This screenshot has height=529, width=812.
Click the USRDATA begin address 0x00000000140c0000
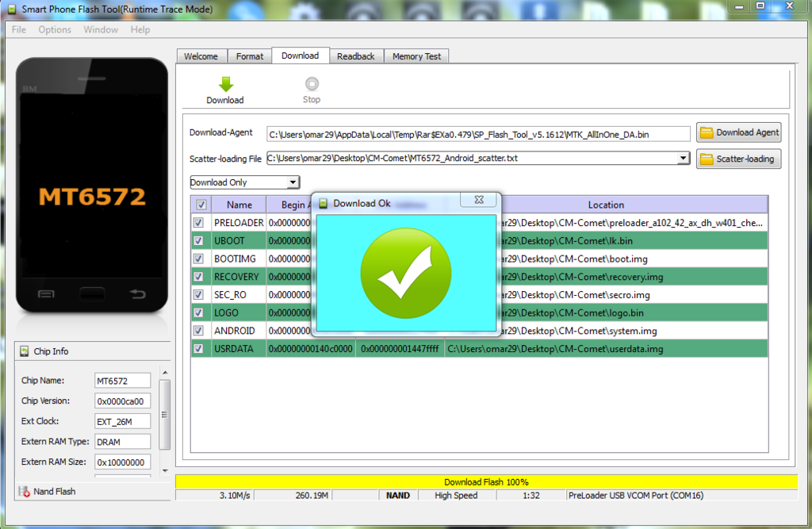(x=311, y=349)
